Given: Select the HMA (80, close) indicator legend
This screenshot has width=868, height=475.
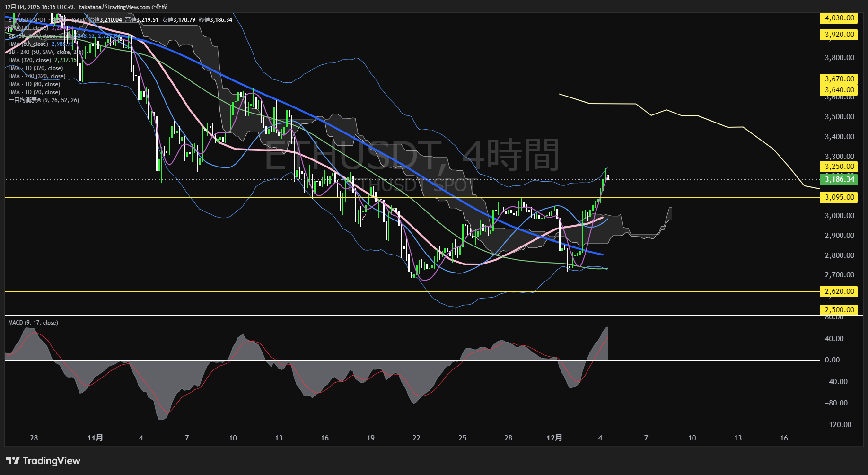Looking at the screenshot, I should click(x=28, y=44).
